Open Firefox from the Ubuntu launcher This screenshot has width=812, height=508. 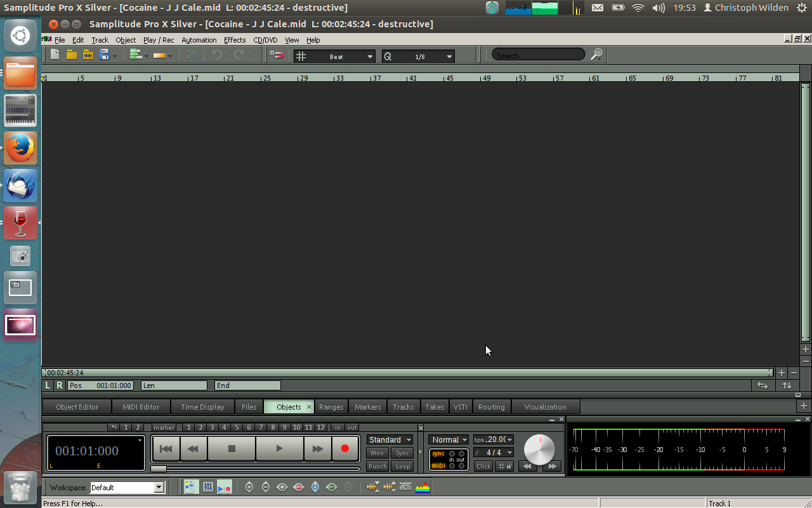pos(20,149)
